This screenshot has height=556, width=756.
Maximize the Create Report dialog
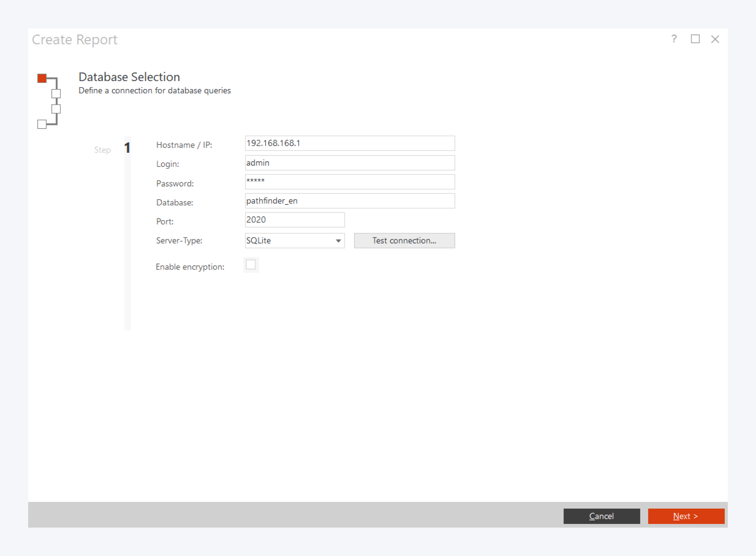pyautogui.click(x=695, y=39)
